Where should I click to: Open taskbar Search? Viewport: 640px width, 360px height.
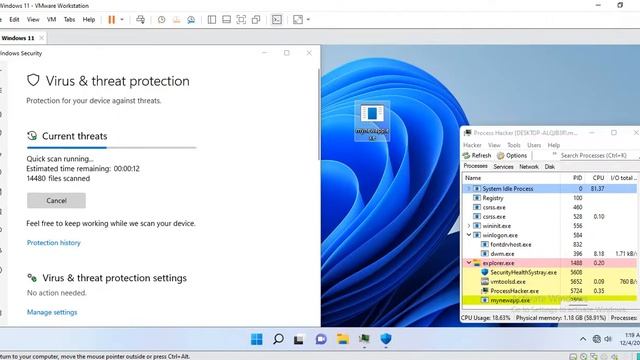(278, 339)
